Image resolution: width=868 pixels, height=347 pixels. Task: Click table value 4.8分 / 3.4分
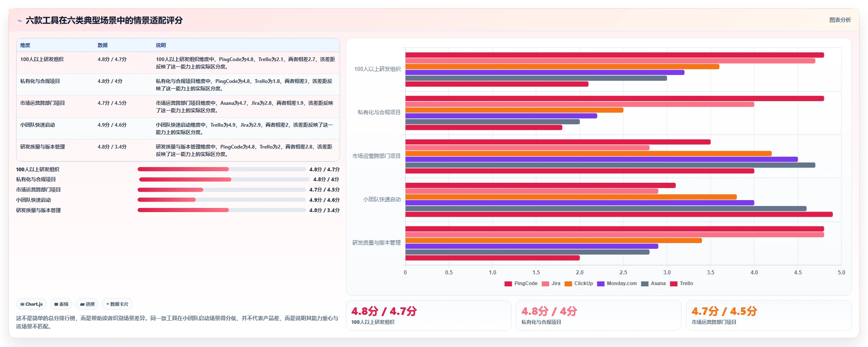tap(112, 147)
